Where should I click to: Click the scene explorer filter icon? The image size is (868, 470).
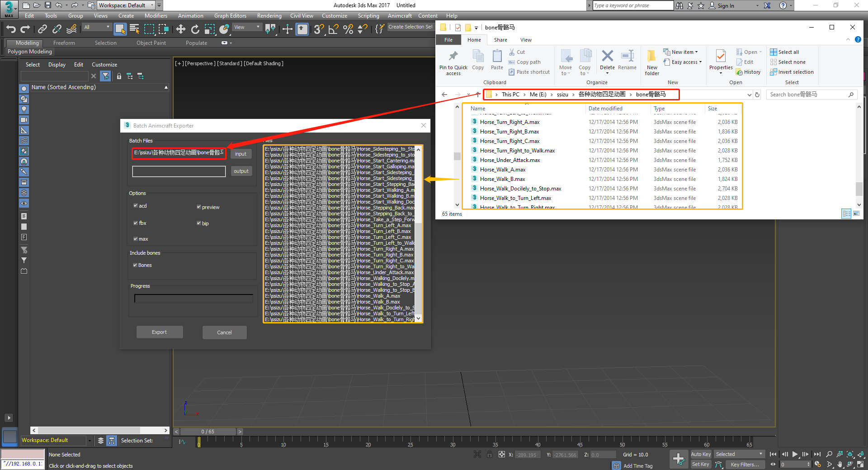(105, 76)
